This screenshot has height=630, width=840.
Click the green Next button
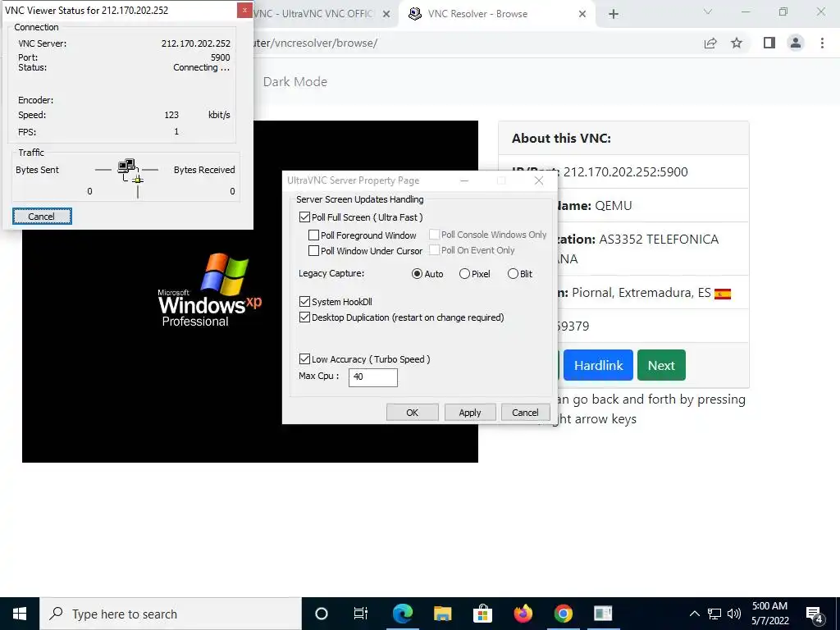click(x=661, y=365)
